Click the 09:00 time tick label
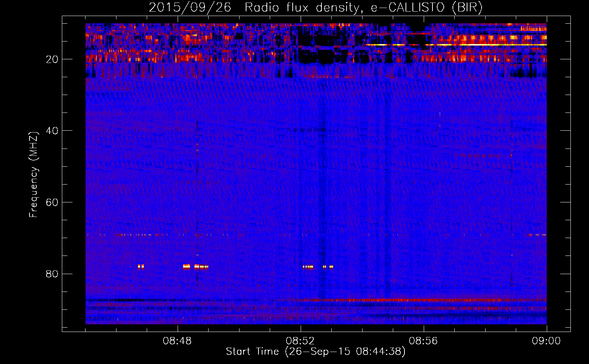 pos(546,341)
